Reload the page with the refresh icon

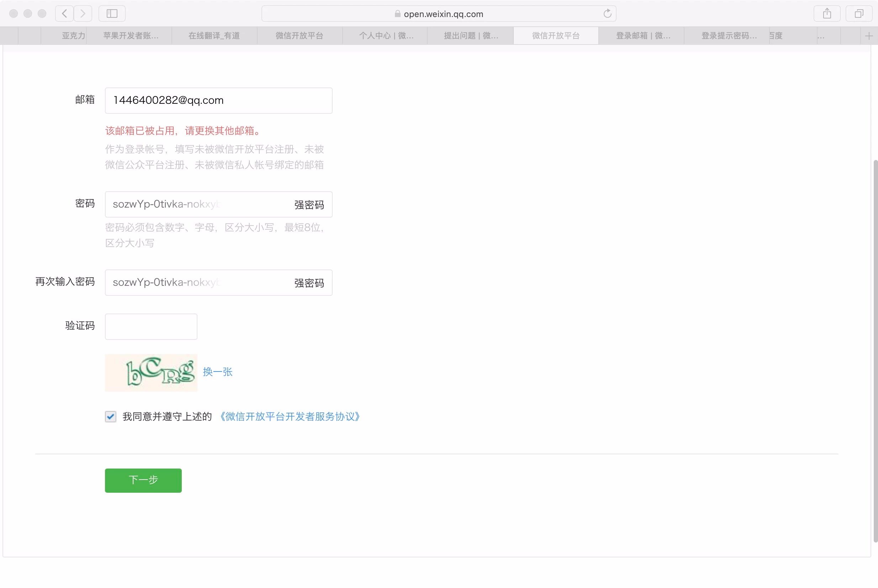(x=607, y=14)
